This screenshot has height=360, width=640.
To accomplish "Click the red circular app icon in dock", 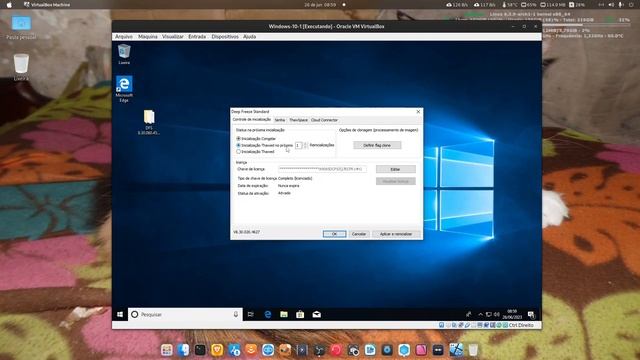I will (x=336, y=350).
